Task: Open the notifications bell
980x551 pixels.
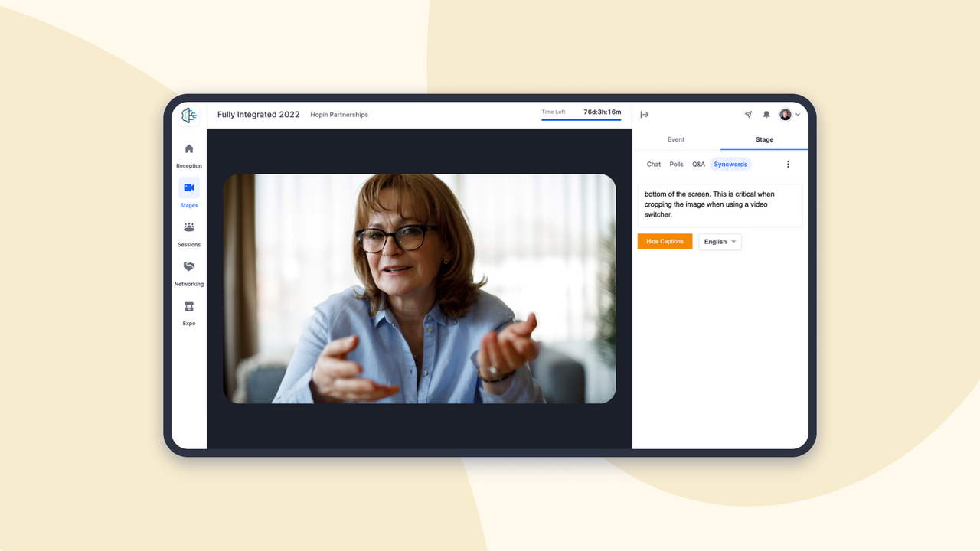Action: [766, 114]
